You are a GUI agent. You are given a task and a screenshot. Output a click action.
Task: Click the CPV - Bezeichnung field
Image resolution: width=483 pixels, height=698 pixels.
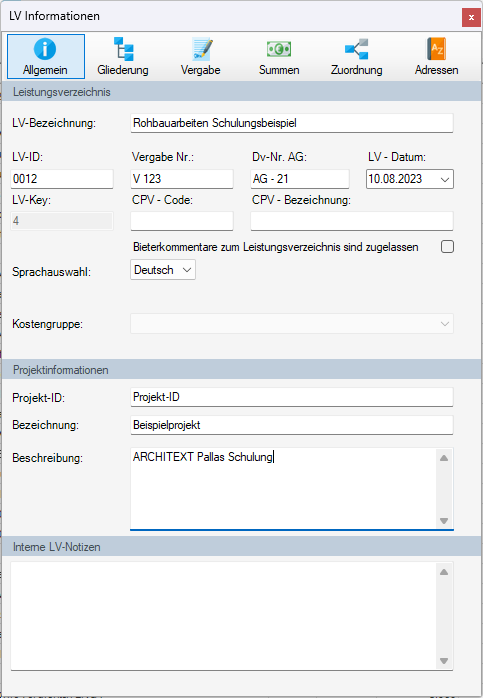click(x=352, y=221)
